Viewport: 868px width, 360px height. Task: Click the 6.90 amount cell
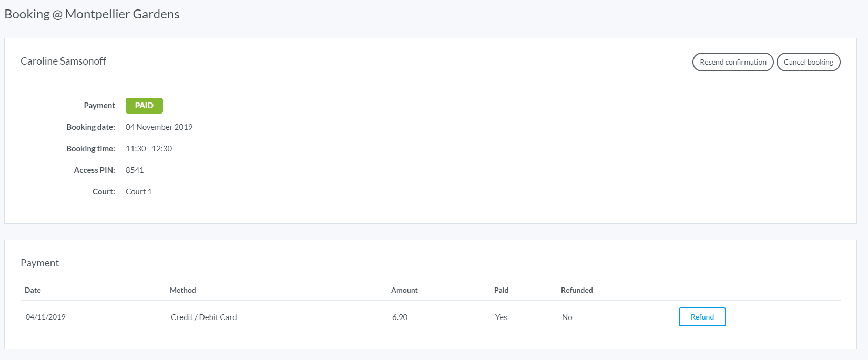pos(400,317)
